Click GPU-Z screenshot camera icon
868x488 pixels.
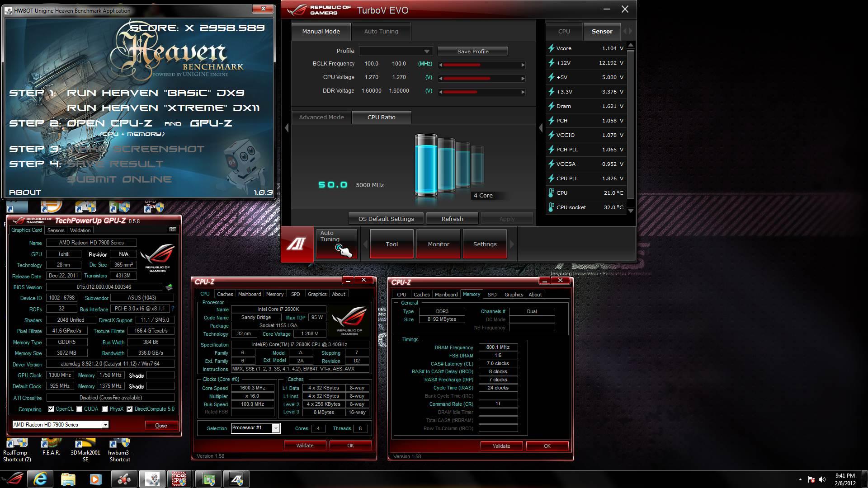pyautogui.click(x=172, y=230)
